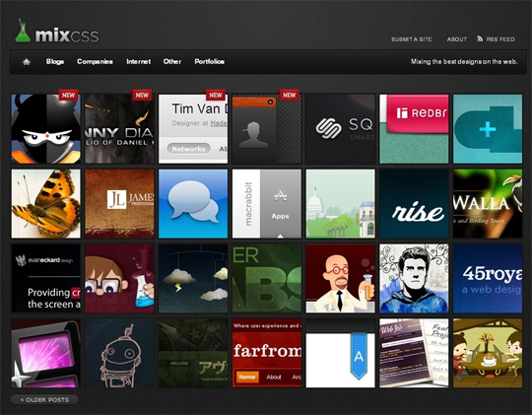Open the robot sketch thumbnail
This screenshot has width=532, height=415.
119,353
